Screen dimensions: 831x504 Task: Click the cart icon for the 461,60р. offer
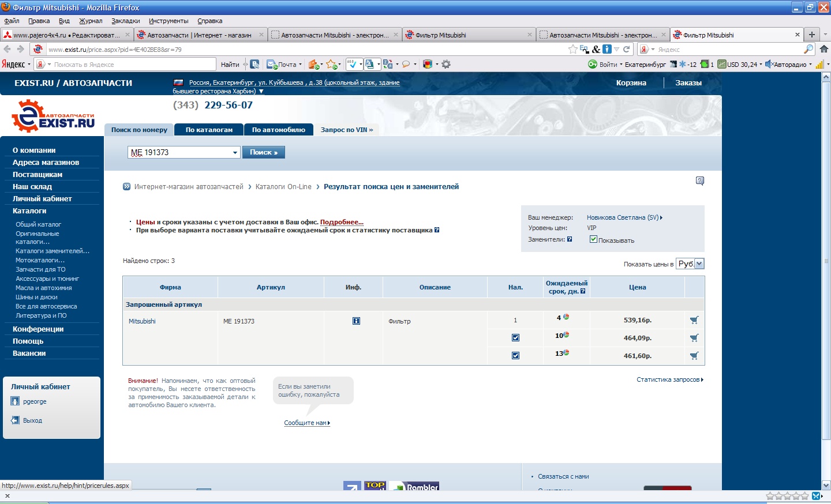tap(694, 356)
